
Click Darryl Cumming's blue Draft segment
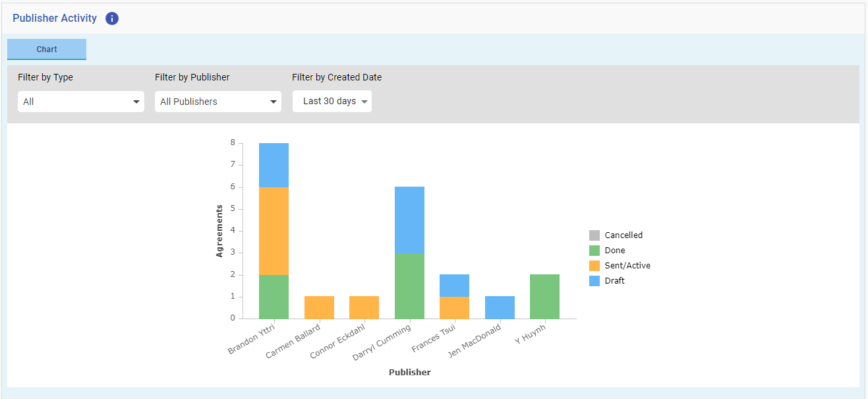[409, 220]
